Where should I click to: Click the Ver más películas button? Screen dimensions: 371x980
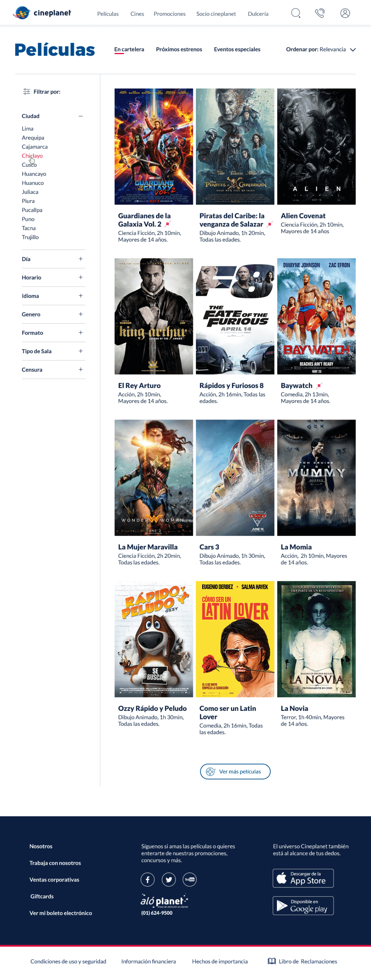coord(235,771)
